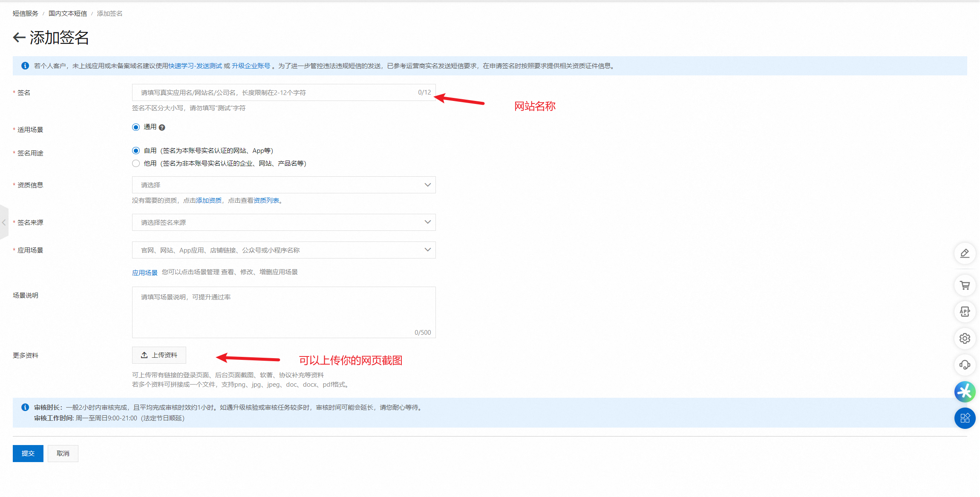Click the API debug icon on right sidebar

tap(965, 312)
